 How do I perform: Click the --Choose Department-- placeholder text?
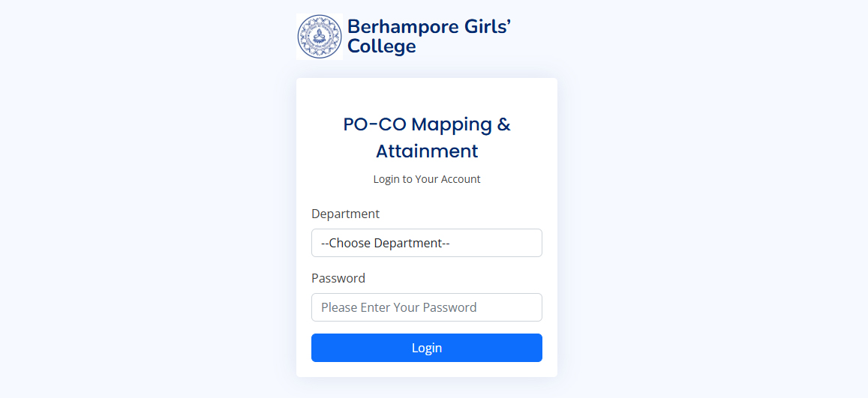tap(386, 243)
